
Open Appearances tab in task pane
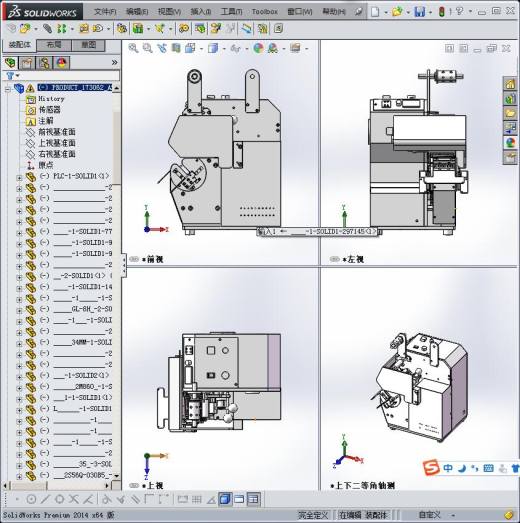[510, 143]
